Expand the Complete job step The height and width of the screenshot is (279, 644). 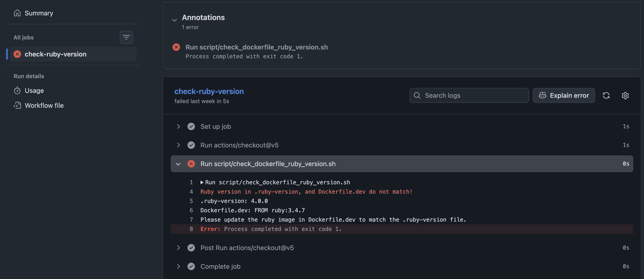178,266
